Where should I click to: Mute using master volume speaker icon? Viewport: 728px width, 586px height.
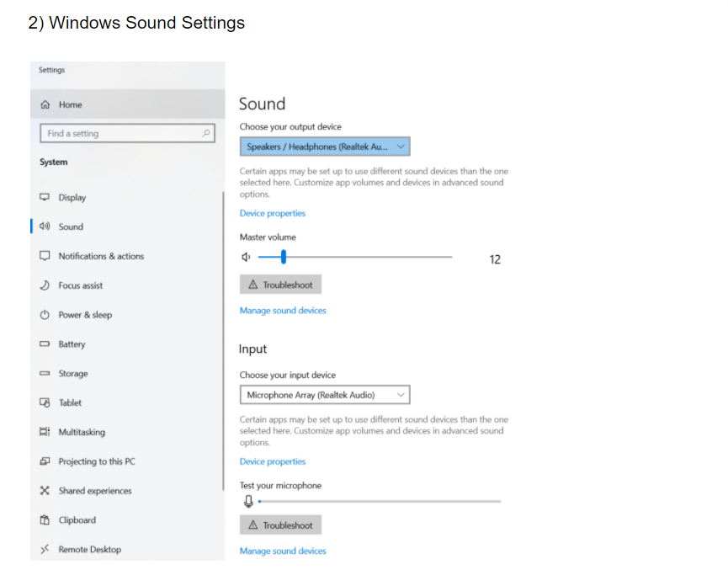246,257
